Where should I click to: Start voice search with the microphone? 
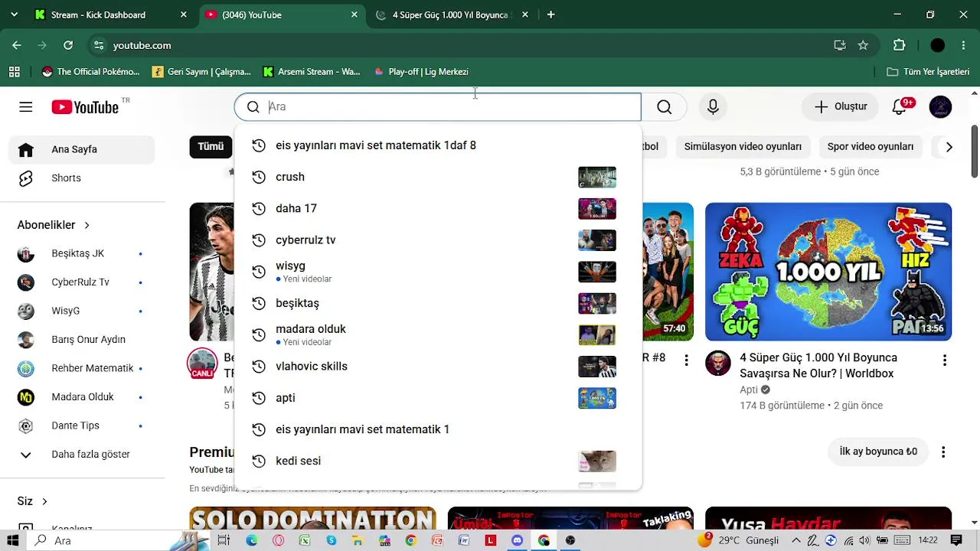tap(713, 107)
